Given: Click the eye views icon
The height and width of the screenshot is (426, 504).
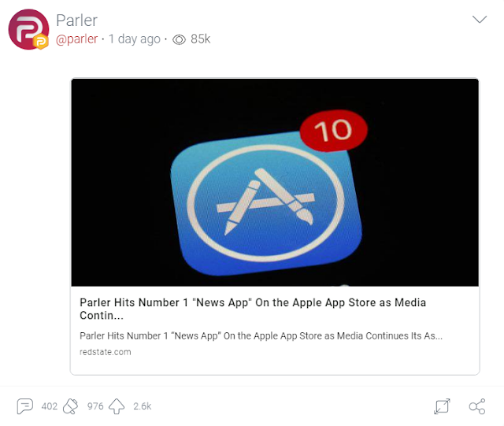Looking at the screenshot, I should click(179, 39).
